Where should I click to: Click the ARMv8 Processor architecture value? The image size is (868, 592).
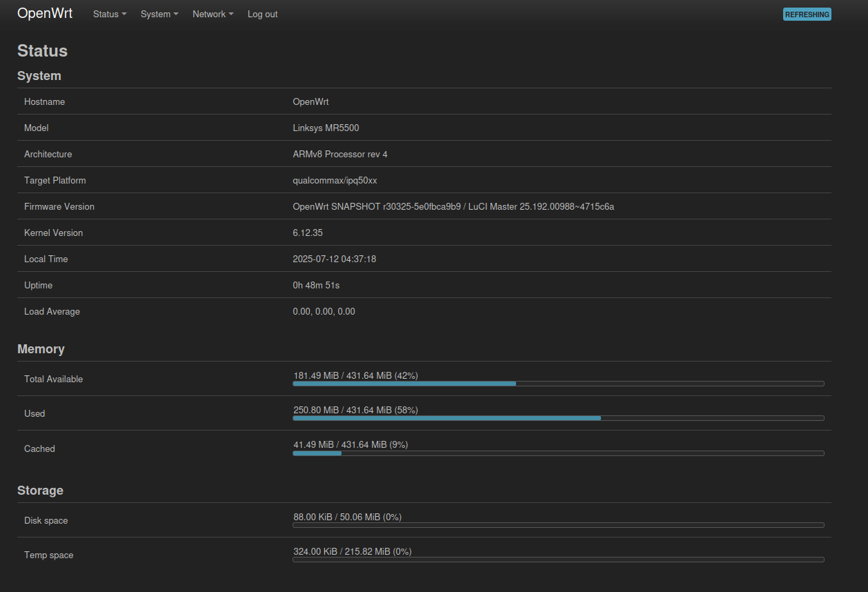(x=339, y=155)
